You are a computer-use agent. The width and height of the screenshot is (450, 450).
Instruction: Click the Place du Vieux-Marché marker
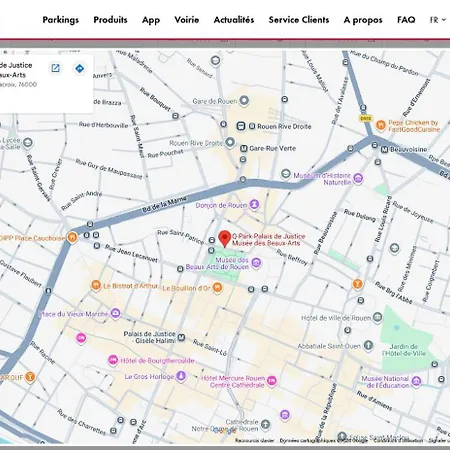(x=115, y=313)
